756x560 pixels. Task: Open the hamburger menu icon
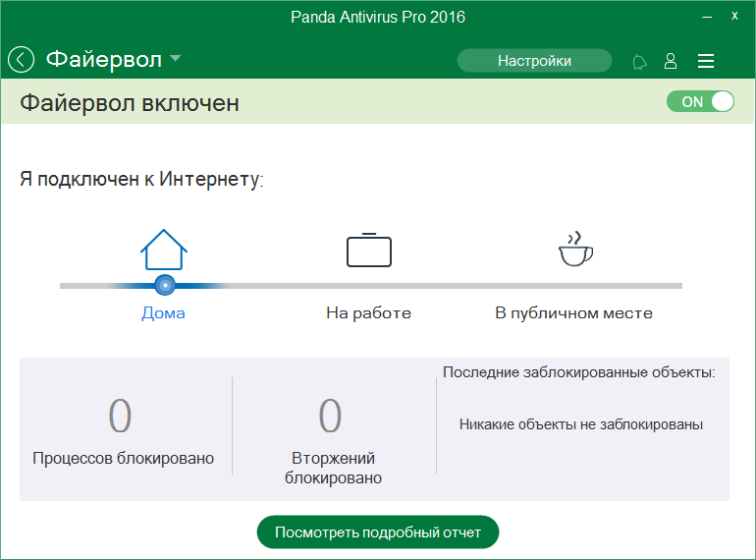tap(706, 61)
